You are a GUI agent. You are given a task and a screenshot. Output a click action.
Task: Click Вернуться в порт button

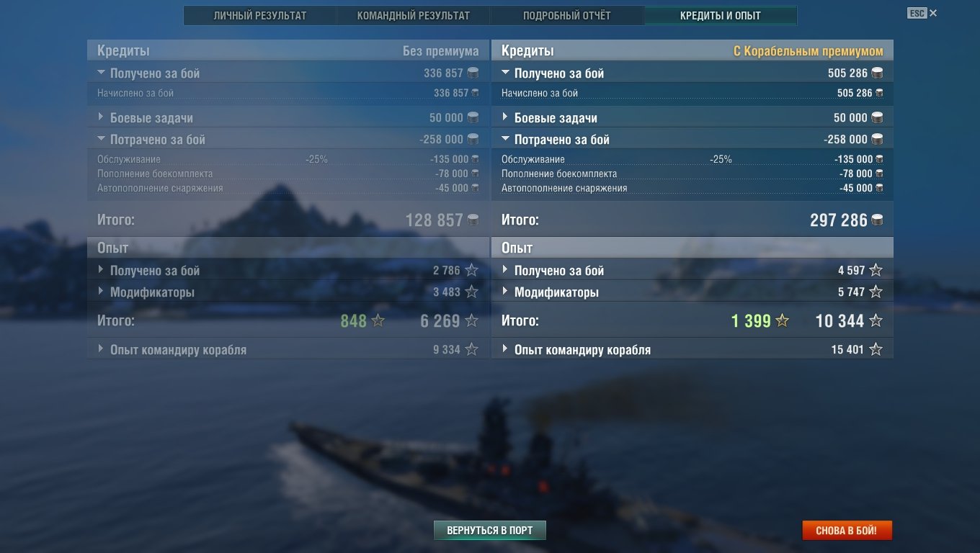point(490,531)
